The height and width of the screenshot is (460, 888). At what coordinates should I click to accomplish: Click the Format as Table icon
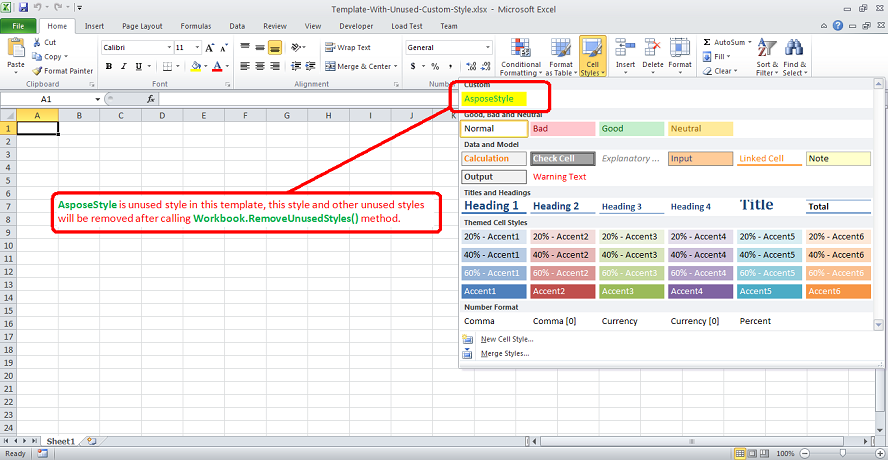pos(559,49)
